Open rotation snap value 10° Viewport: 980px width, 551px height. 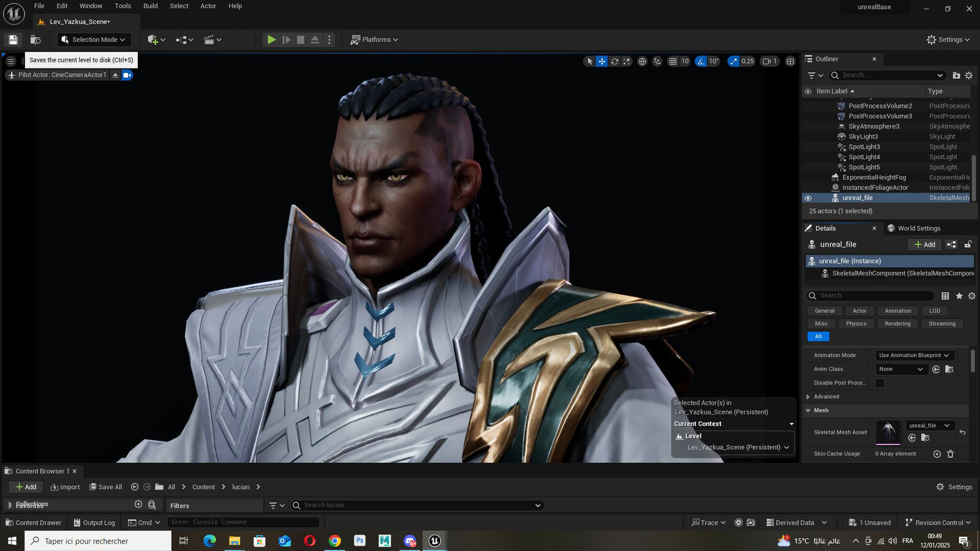(714, 61)
